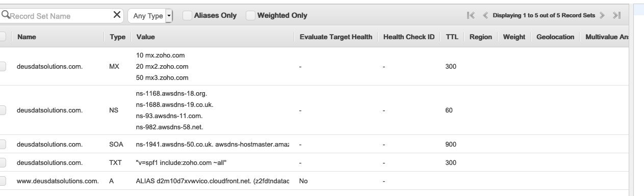The image size is (644, 196).
Task: Open the TXT record with spf1 value
Action: coord(314,162)
